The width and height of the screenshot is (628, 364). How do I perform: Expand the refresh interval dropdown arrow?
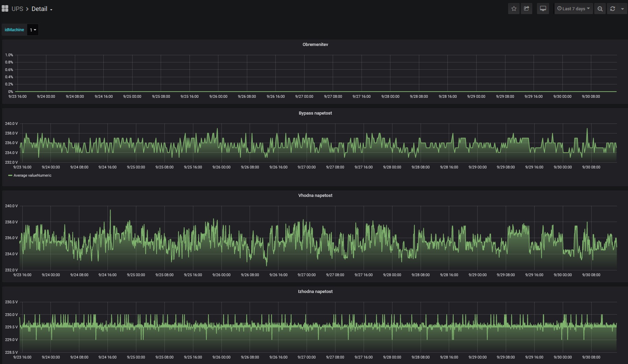623,9
